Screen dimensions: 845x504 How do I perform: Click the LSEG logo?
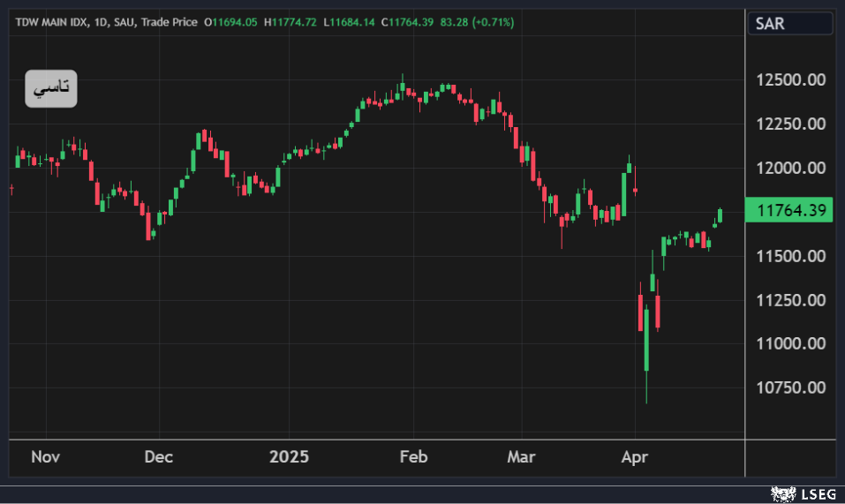(x=804, y=493)
